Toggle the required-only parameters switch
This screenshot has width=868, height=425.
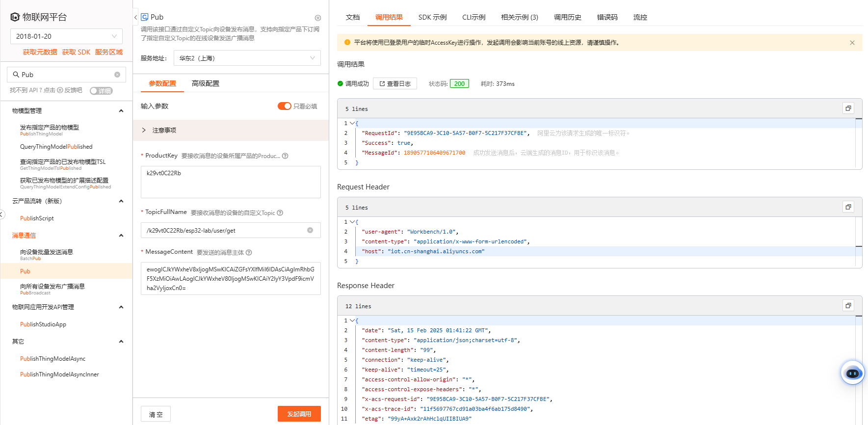(x=285, y=106)
